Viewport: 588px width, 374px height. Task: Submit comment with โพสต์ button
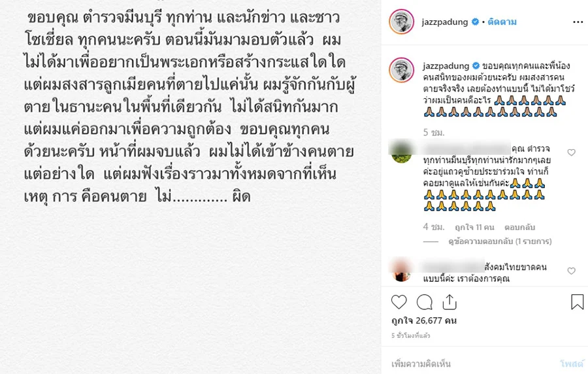572,364
